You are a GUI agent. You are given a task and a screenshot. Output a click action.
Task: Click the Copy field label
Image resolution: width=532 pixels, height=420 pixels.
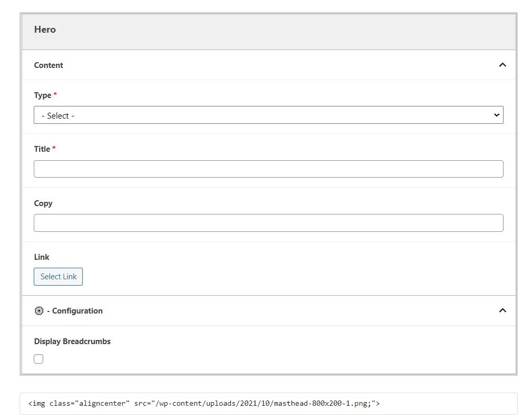(43, 203)
